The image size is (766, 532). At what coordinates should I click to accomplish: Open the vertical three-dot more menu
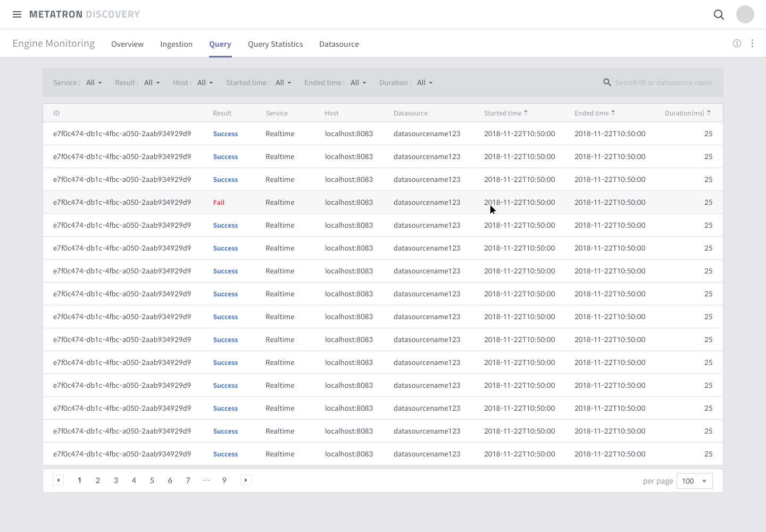[x=752, y=44]
